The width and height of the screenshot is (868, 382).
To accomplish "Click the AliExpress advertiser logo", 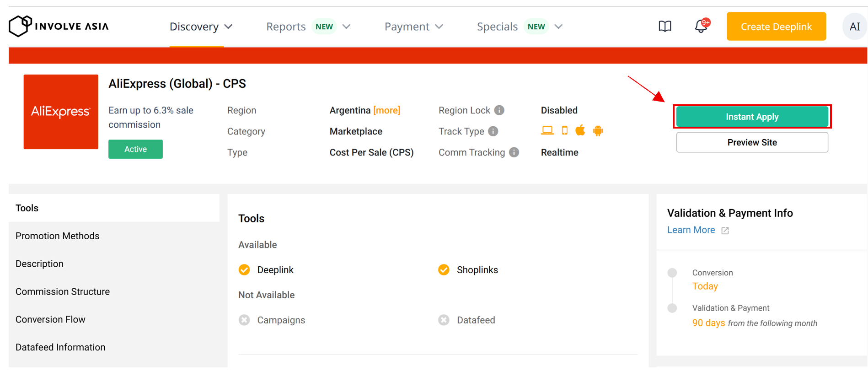I will click(x=61, y=112).
